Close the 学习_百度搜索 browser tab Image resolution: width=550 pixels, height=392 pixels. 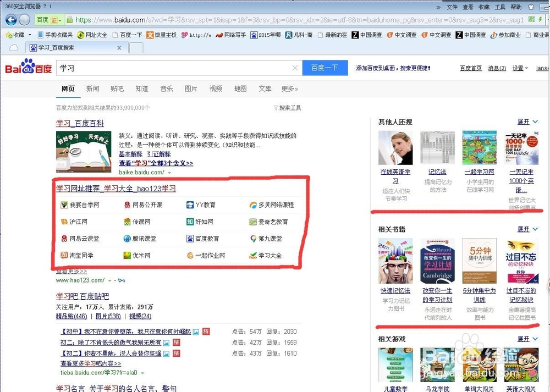pos(119,48)
